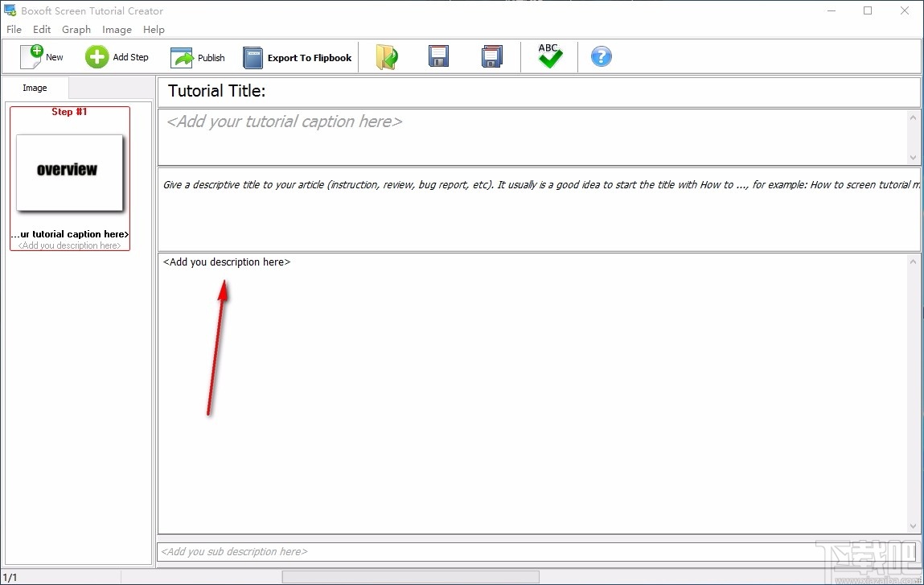
Task: Open Help with the question mark icon
Action: 601,56
